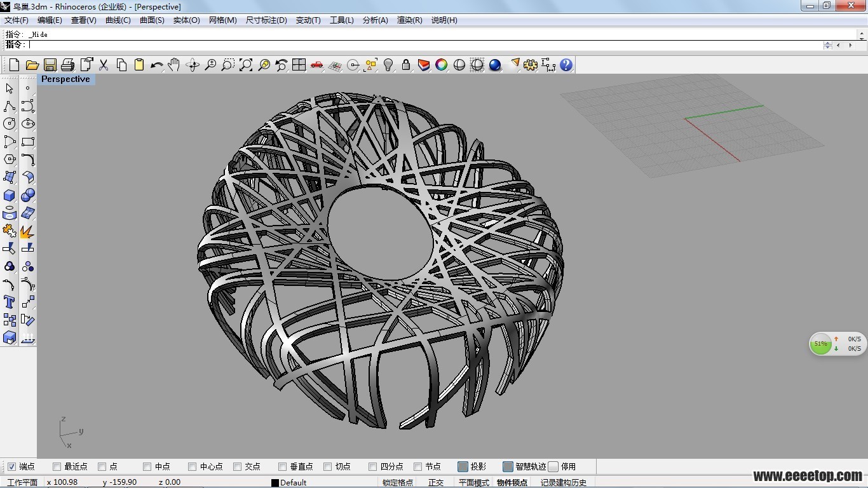Image resolution: width=868 pixels, height=488 pixels.
Task: Select the Polyline tool in sidebar
Action: point(10,106)
